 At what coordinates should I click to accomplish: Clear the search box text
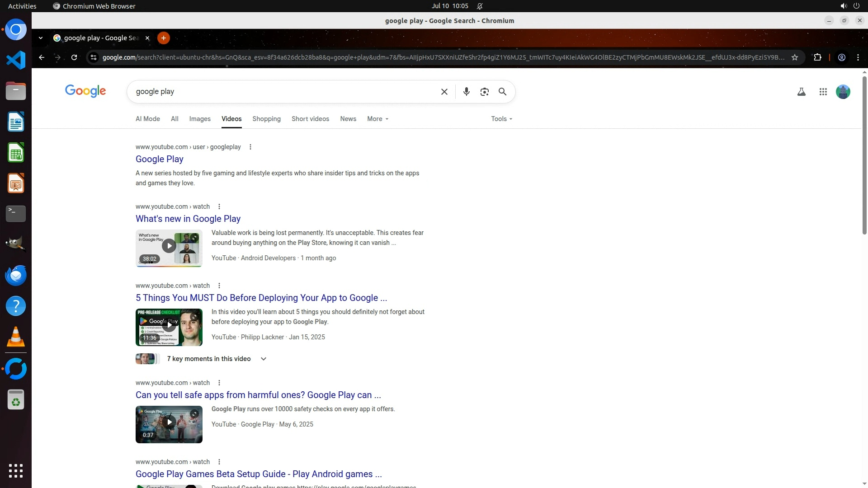(444, 92)
